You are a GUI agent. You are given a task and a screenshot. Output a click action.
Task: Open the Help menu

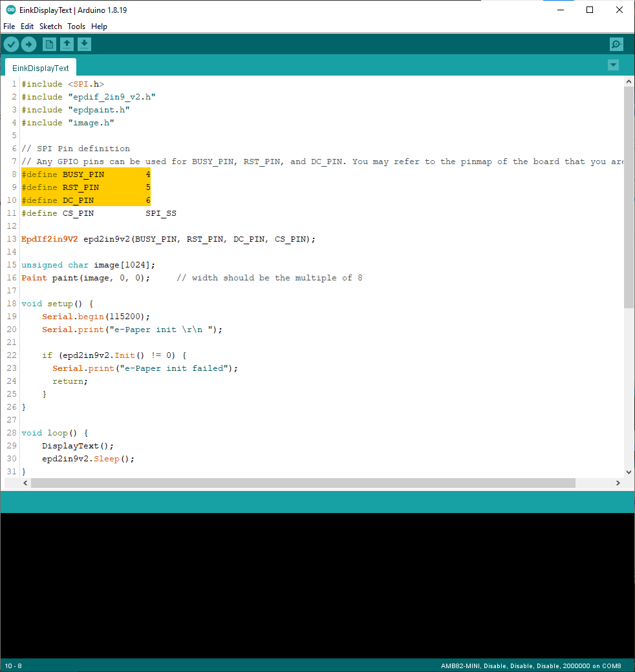point(99,26)
